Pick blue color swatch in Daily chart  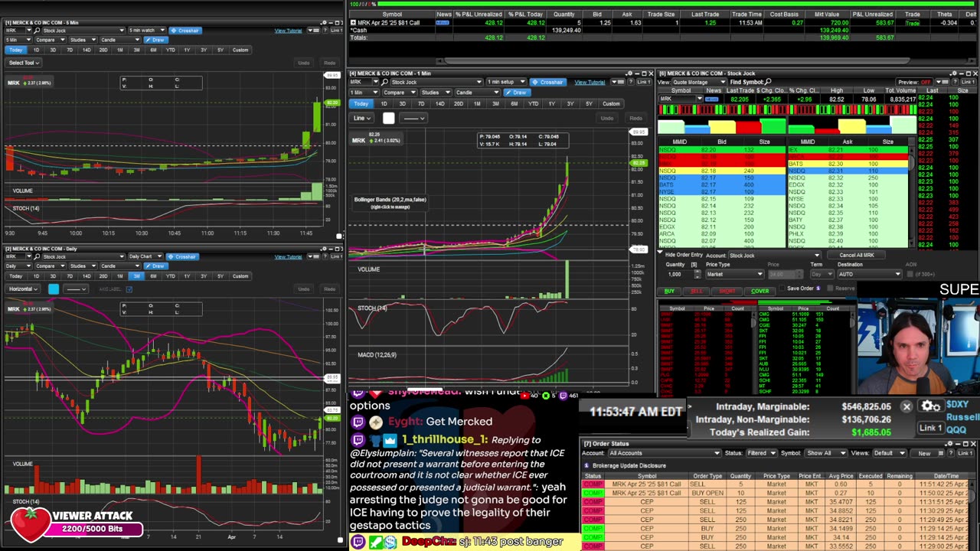[x=54, y=289]
